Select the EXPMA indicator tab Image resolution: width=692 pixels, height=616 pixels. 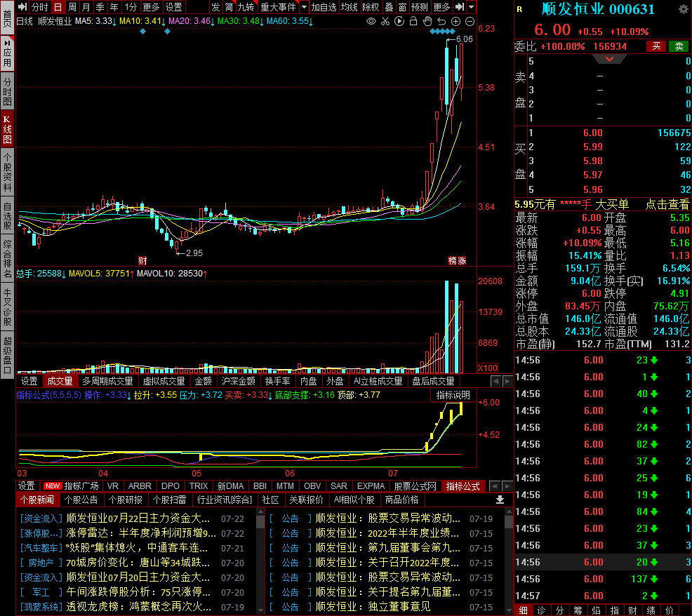tap(371, 486)
